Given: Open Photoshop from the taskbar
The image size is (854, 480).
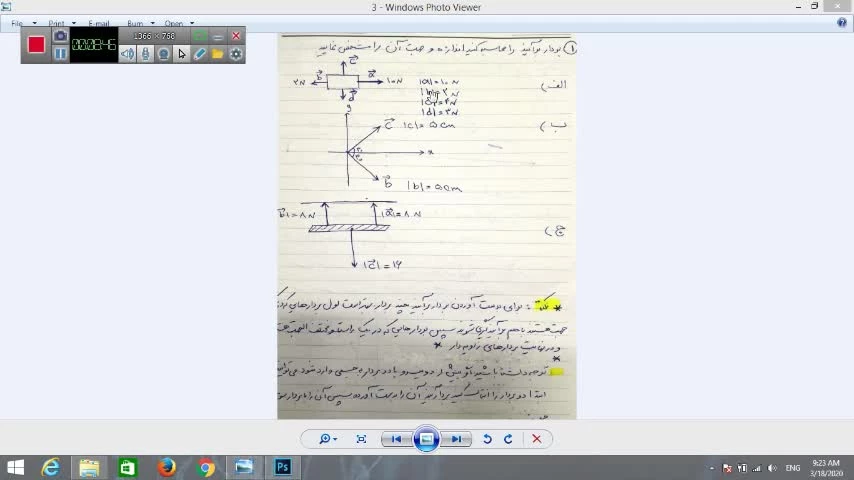Looking at the screenshot, I should pyautogui.click(x=283, y=467).
